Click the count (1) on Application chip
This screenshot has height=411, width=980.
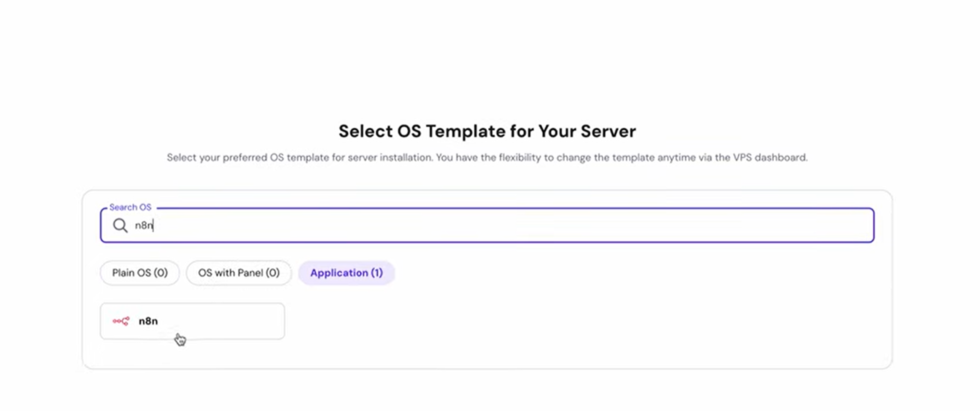click(x=377, y=273)
